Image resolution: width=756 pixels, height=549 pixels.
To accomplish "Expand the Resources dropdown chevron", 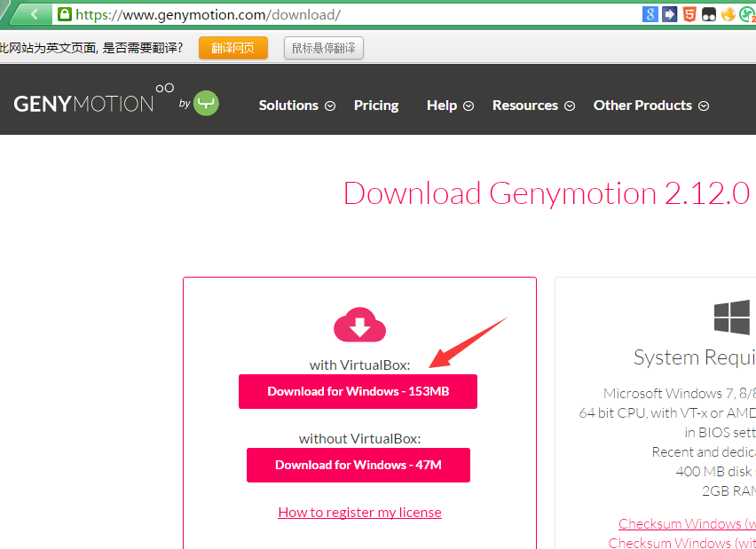I will (x=570, y=106).
